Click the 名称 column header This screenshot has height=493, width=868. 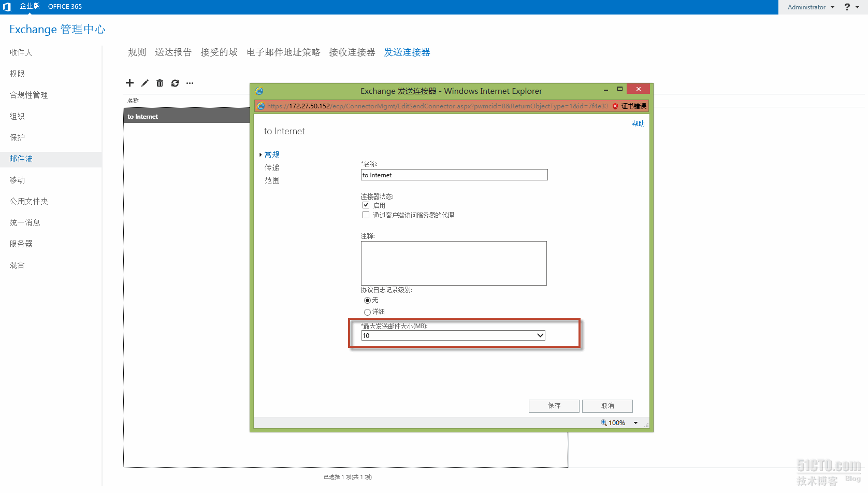click(133, 101)
